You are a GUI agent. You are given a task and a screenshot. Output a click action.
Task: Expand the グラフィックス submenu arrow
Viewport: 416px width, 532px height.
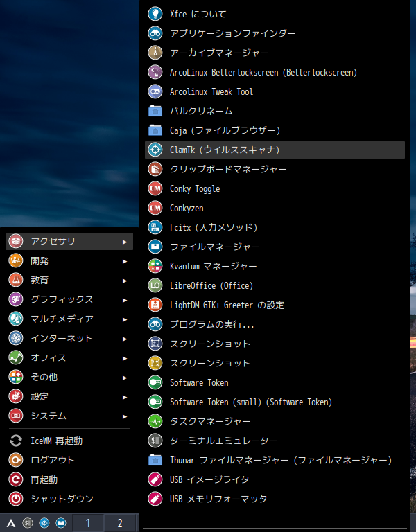tap(125, 300)
